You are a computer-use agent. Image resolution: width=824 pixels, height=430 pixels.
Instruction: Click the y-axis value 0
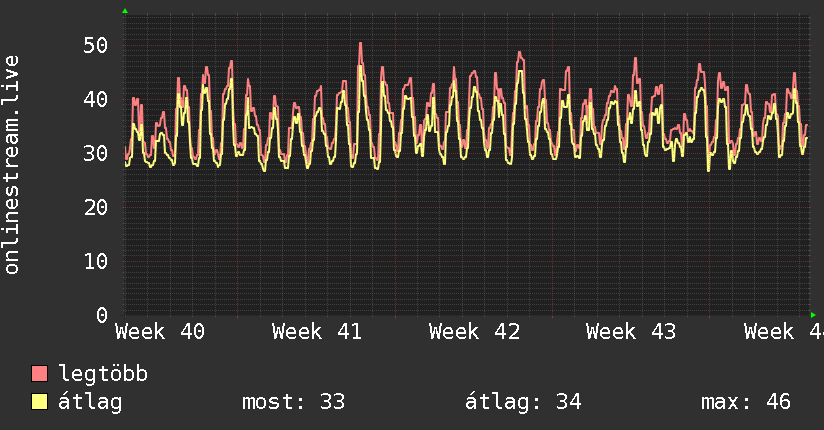(x=102, y=315)
